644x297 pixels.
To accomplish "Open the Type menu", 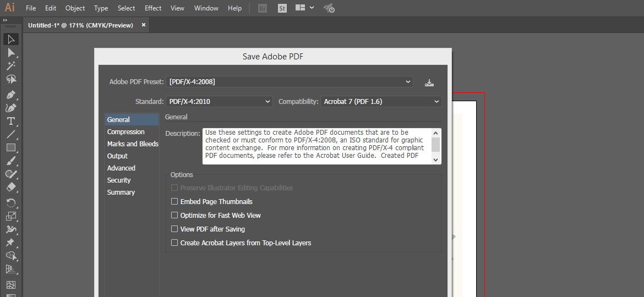I will pyautogui.click(x=101, y=8).
